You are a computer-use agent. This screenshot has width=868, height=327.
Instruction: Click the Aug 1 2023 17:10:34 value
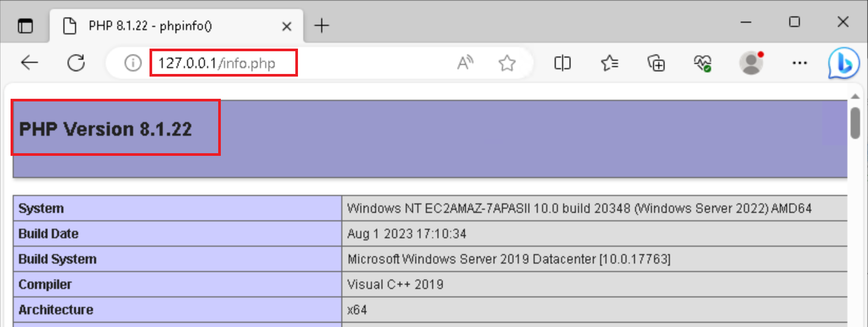(x=407, y=234)
